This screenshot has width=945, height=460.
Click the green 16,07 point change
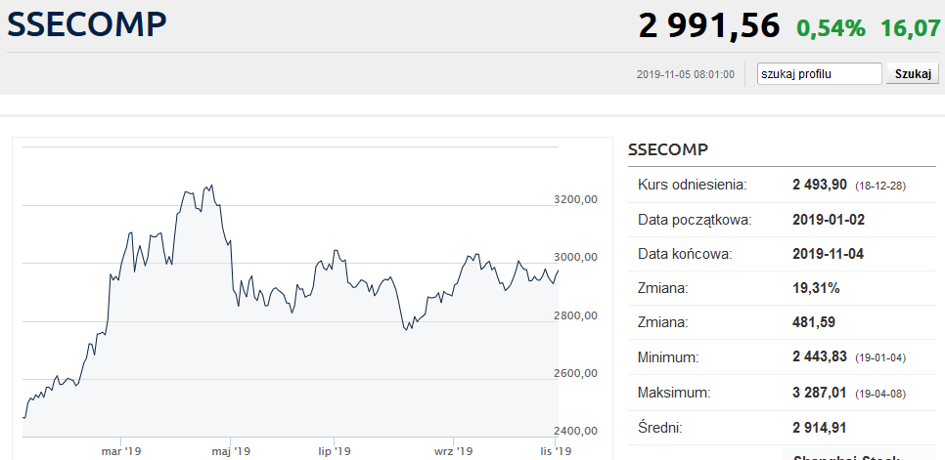coord(910,28)
